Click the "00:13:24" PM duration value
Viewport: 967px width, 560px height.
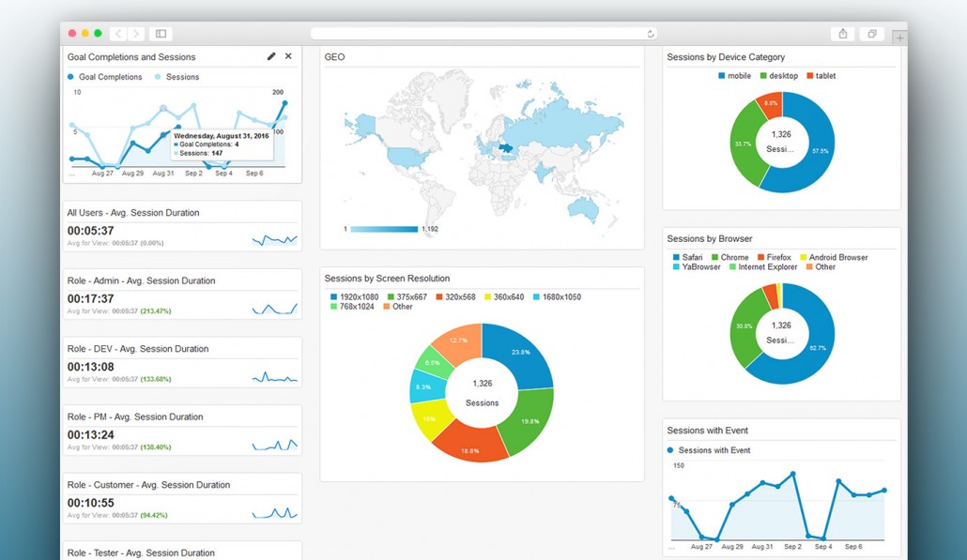tap(91, 435)
